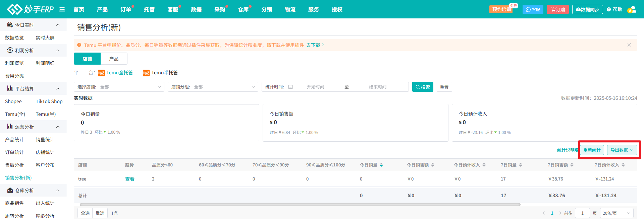Click the 客服 blue button

[x=533, y=9]
